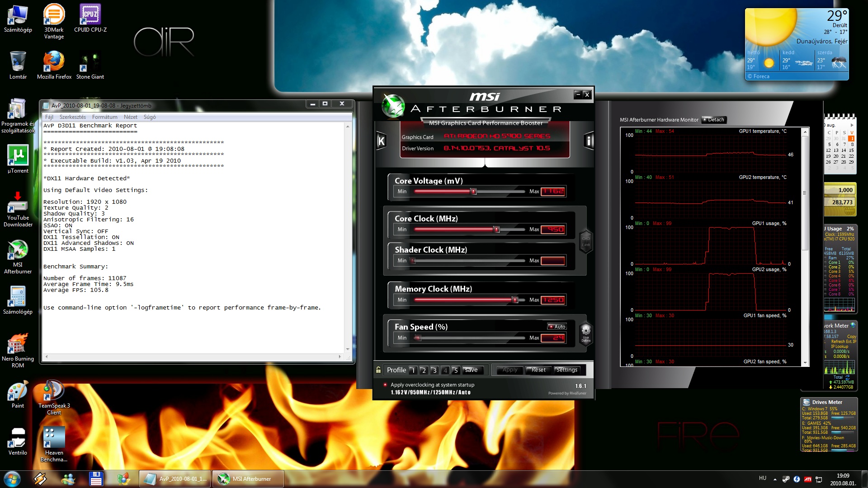Open the Mozilla Firefox desktop icon
This screenshot has height=488, width=868.
(54, 66)
